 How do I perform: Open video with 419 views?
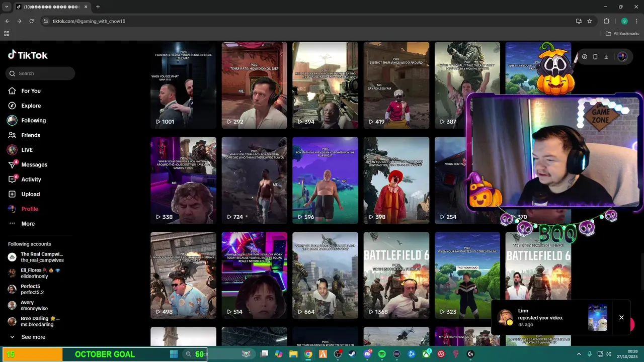tap(396, 85)
